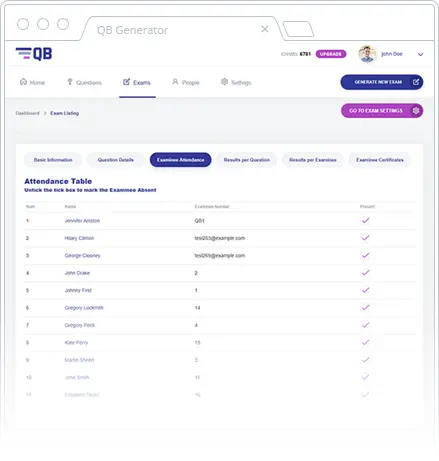
Task: Switch to the Examinee Certificates tab
Action: click(380, 160)
